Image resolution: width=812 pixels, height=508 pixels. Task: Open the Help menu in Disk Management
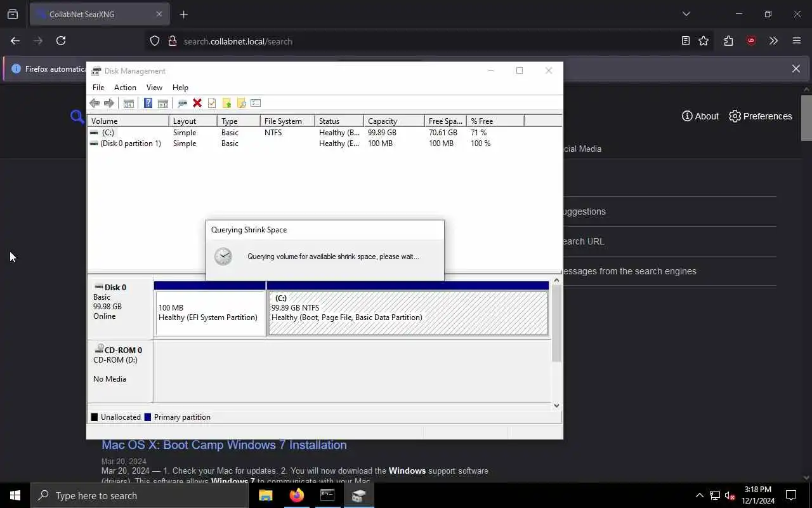point(180,87)
